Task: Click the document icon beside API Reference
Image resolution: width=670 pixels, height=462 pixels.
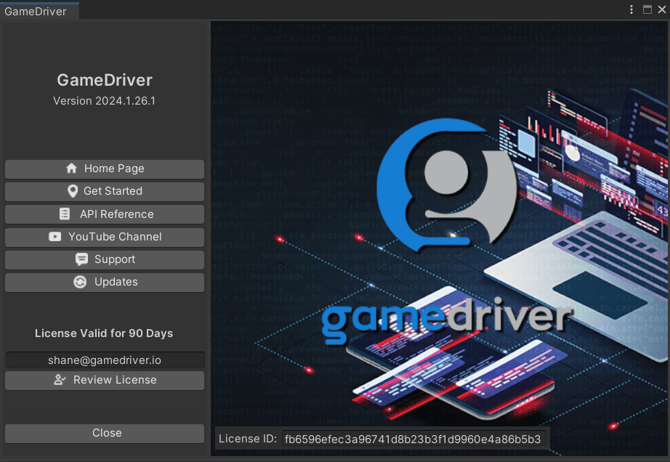Action: [x=65, y=214]
